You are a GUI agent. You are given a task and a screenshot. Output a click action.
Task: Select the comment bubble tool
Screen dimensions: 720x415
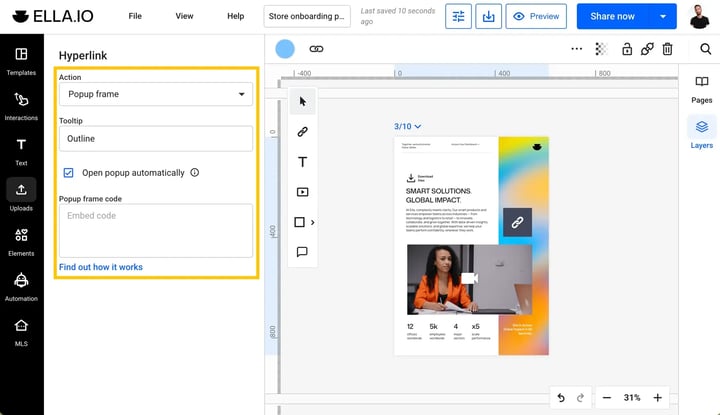(302, 252)
